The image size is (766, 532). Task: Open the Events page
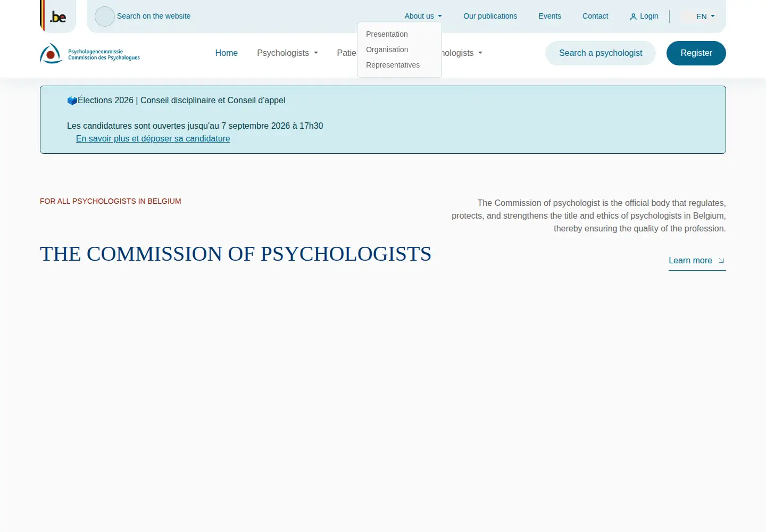(x=549, y=16)
